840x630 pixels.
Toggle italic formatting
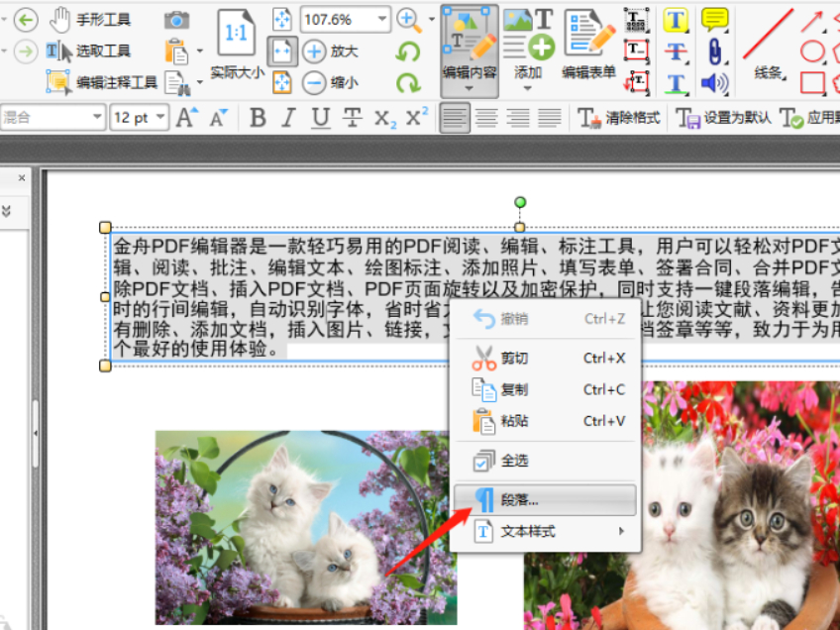(289, 117)
